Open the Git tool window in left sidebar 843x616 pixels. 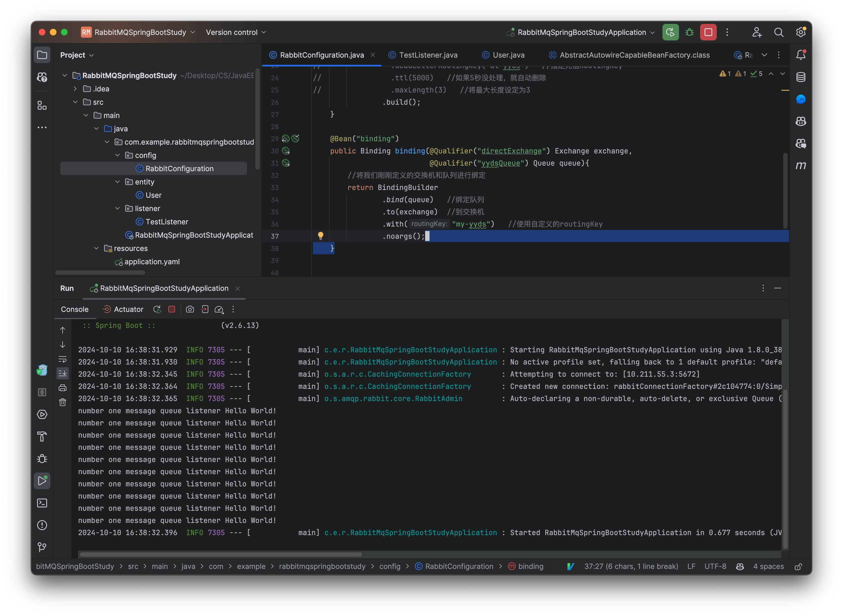point(42,547)
